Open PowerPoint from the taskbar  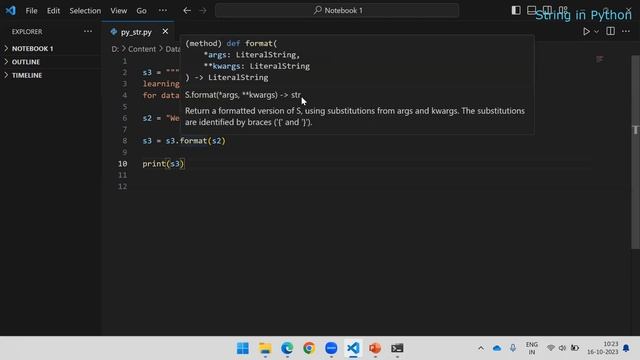(375, 348)
